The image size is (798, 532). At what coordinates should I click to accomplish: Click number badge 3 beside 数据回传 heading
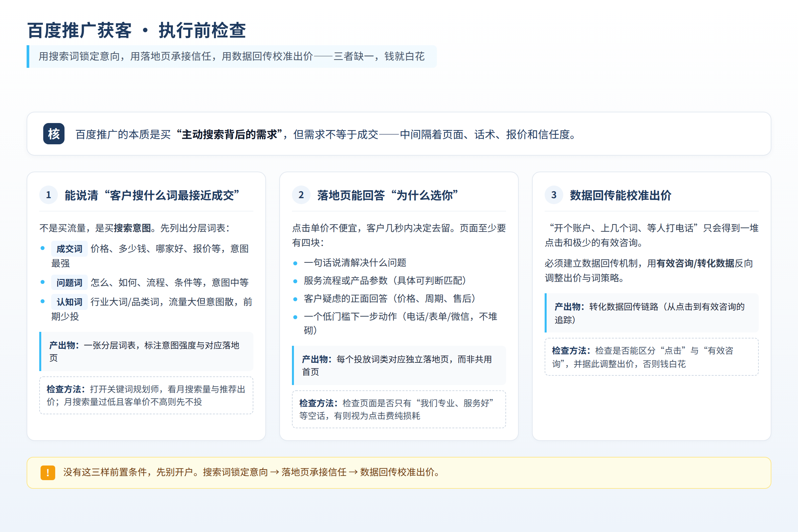(554, 195)
